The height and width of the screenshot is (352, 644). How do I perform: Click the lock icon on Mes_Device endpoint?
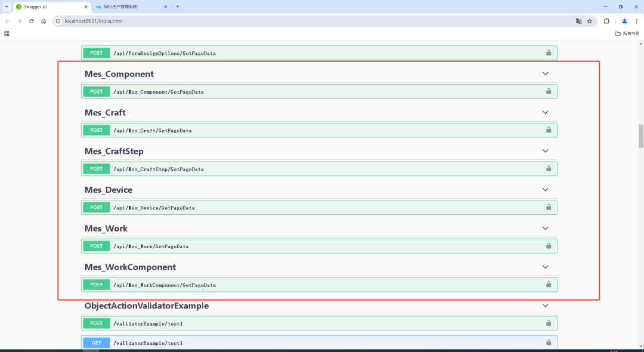548,207
